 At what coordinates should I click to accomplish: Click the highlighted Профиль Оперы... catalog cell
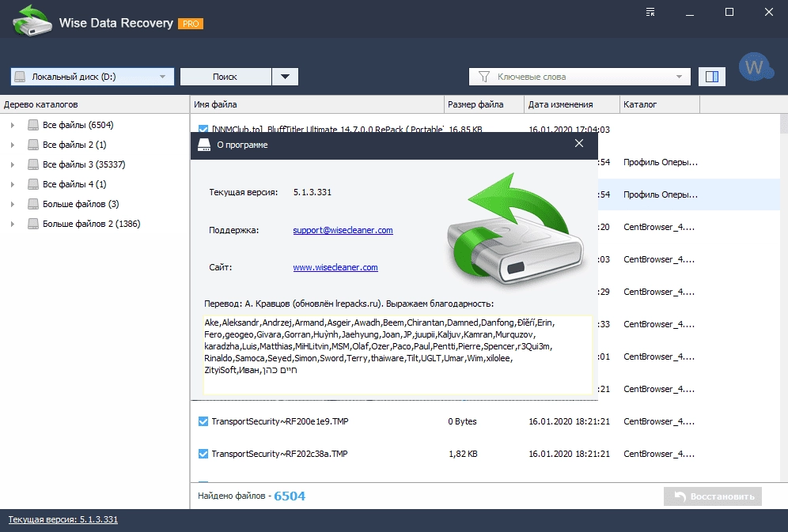[661, 194]
